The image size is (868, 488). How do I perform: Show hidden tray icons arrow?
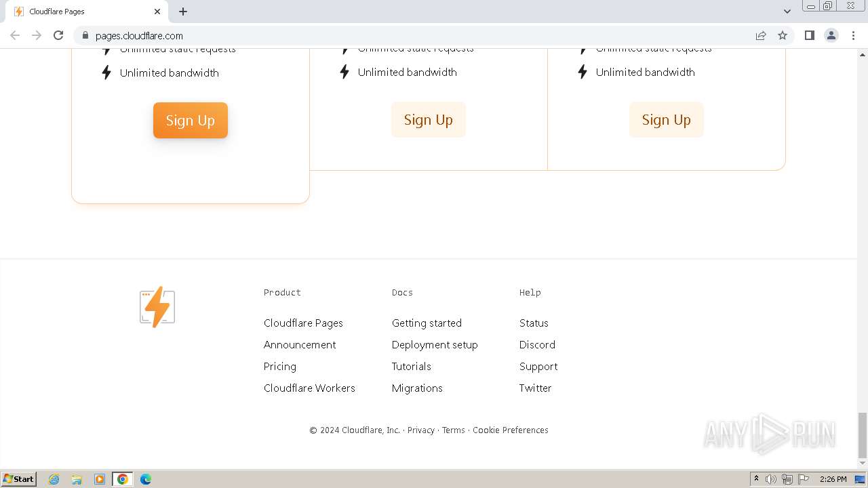(x=756, y=479)
